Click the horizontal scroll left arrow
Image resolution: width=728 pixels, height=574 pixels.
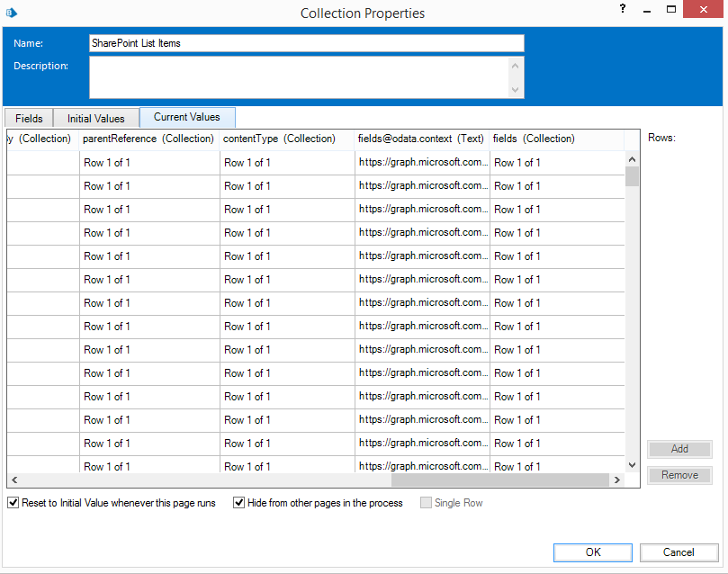coord(13,480)
